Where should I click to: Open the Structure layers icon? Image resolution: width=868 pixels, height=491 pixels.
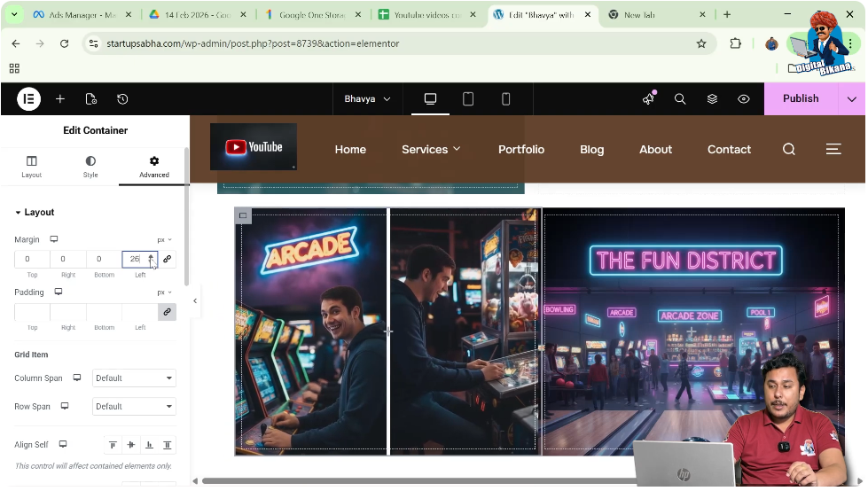coord(712,99)
